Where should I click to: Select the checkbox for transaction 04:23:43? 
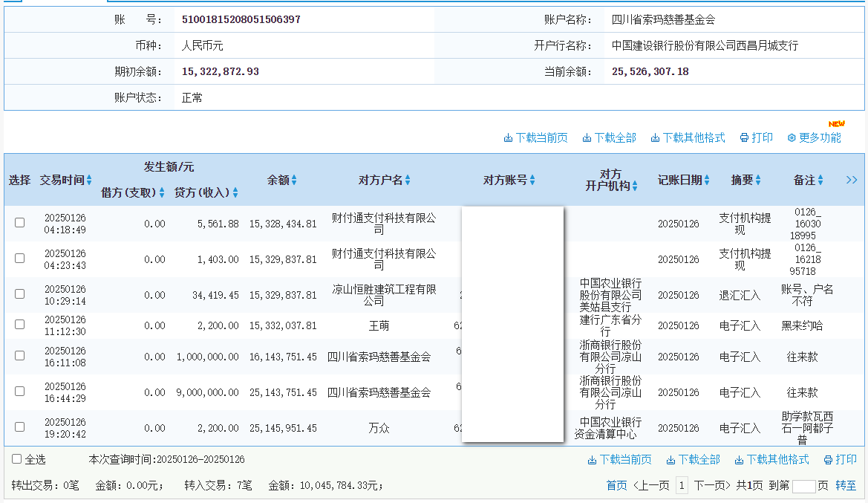(x=20, y=258)
